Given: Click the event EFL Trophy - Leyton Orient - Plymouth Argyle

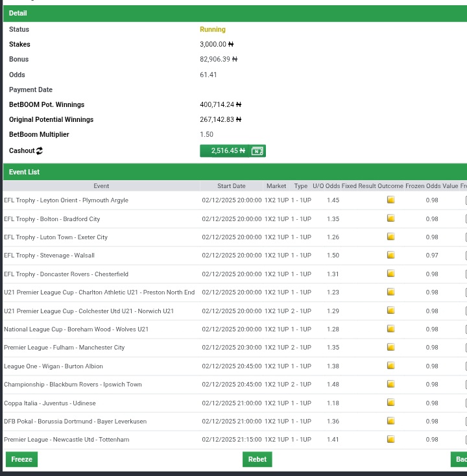Looking at the screenshot, I should pyautogui.click(x=66, y=200).
